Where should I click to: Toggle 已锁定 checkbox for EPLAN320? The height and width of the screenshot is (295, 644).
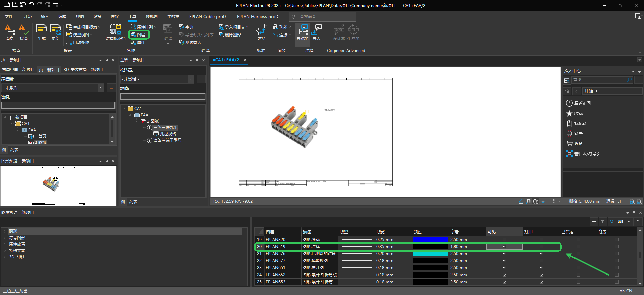tap(578, 240)
